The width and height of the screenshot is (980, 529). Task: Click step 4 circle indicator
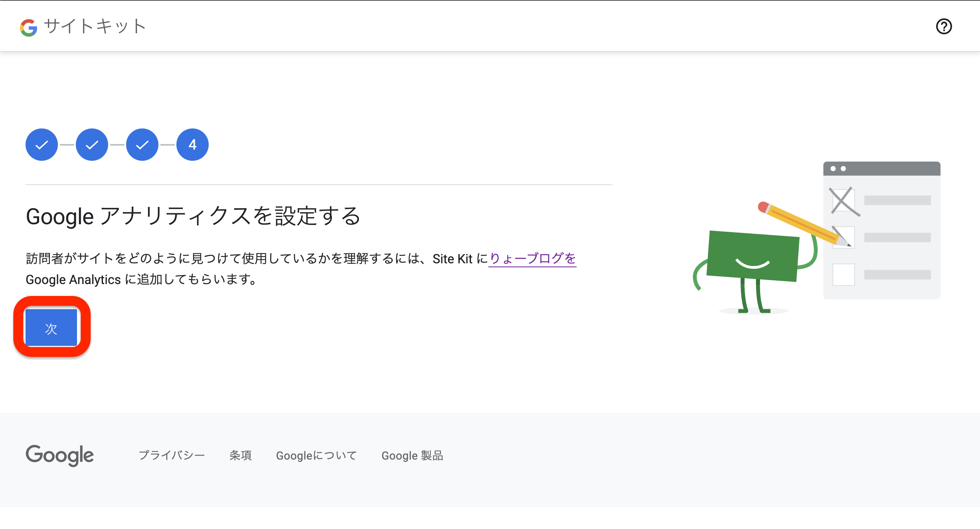192,144
